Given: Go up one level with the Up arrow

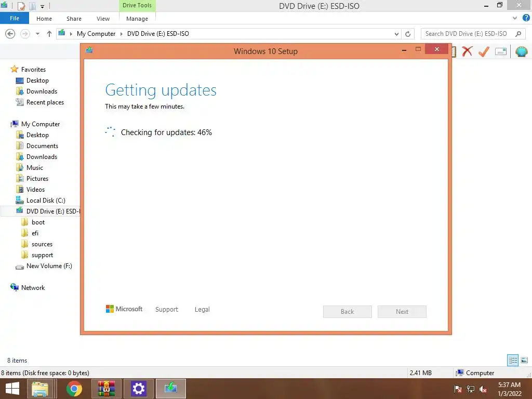Looking at the screenshot, I should [49, 34].
